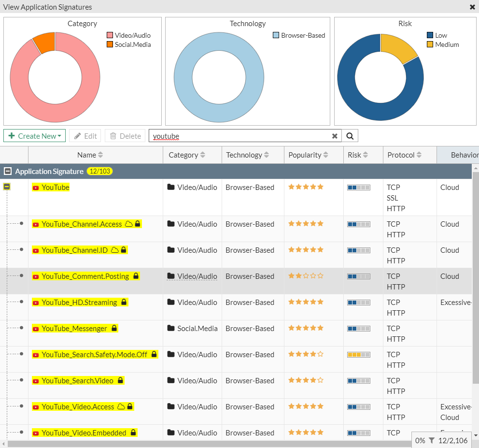479x448 pixels.
Task: Click inside the youtube search field
Action: [241, 136]
